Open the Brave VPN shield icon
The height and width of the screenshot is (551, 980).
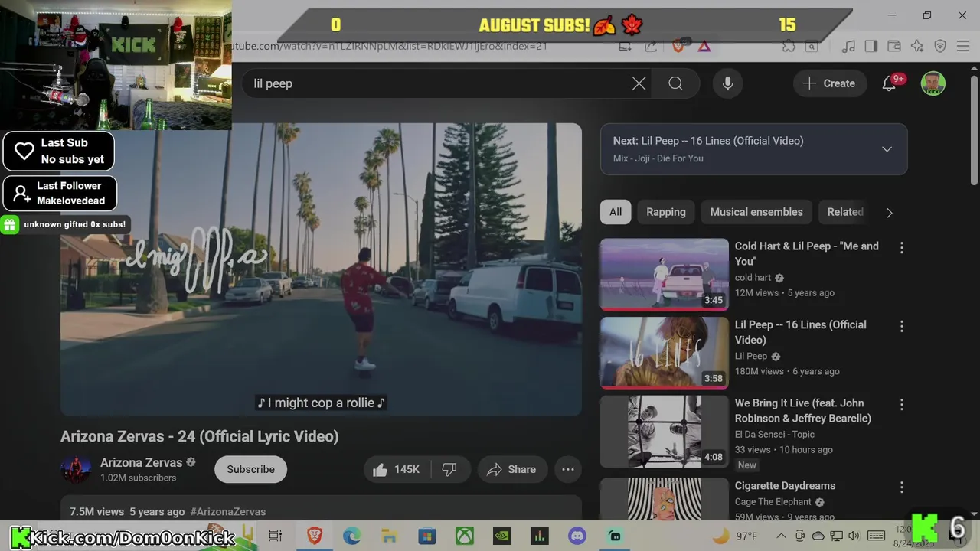coord(940,46)
